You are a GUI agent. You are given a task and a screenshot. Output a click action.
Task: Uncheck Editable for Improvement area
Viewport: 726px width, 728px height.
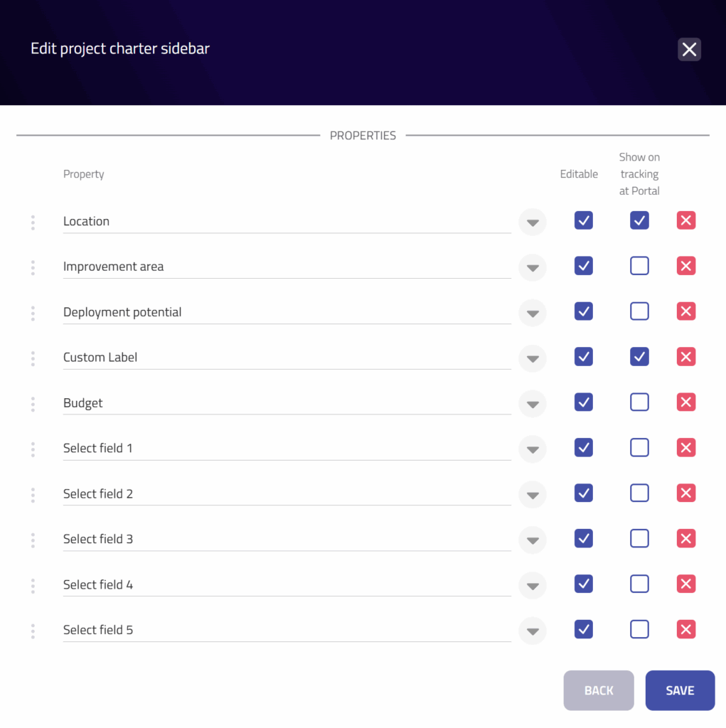tap(583, 266)
